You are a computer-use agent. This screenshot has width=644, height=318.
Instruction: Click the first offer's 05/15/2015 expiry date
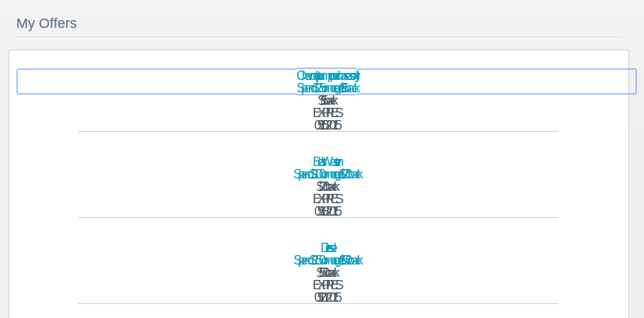click(x=328, y=125)
